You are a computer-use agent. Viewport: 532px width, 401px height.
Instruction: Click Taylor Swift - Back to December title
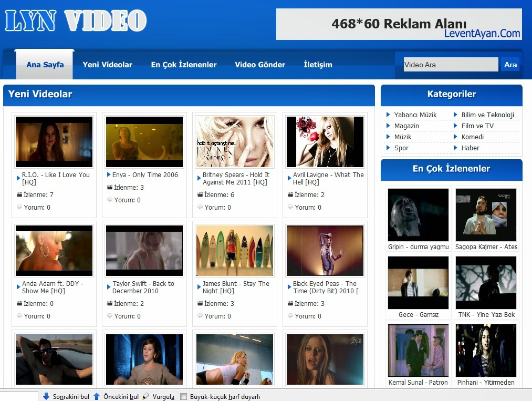pyautogui.click(x=143, y=287)
